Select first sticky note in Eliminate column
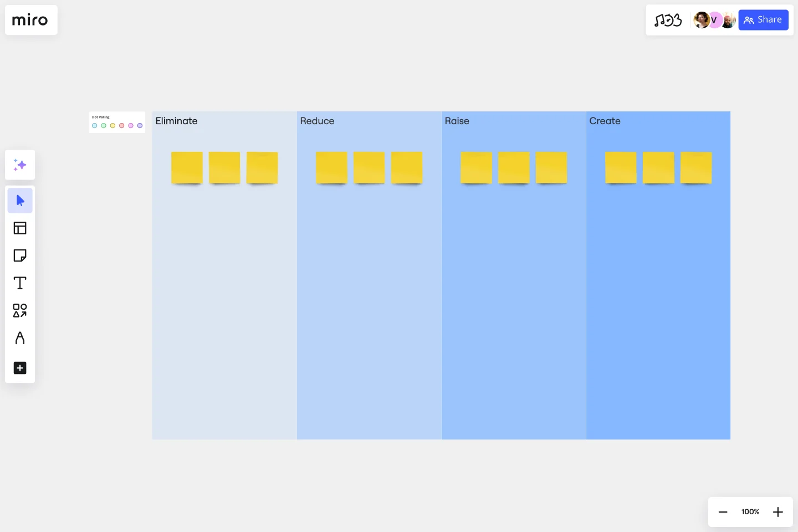The width and height of the screenshot is (798, 532). tap(187, 167)
